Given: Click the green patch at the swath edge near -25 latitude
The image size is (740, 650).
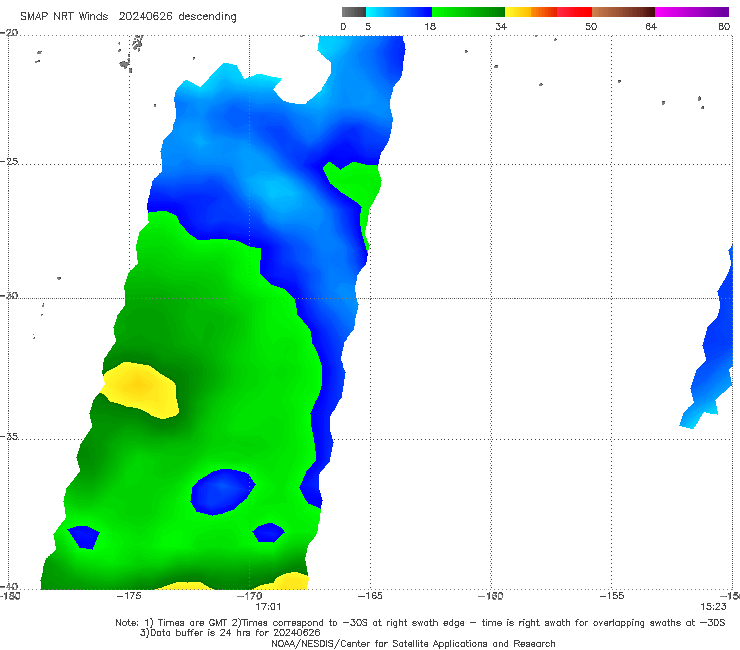Looking at the screenshot, I should (356, 182).
